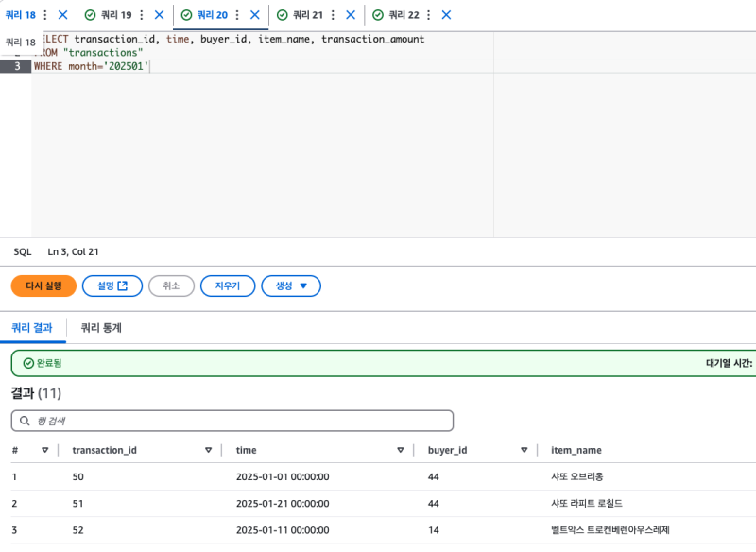Screen dimensions: 756x552
Task: Open options menu for 쿼리 18 tab
Action: pyautogui.click(x=44, y=15)
